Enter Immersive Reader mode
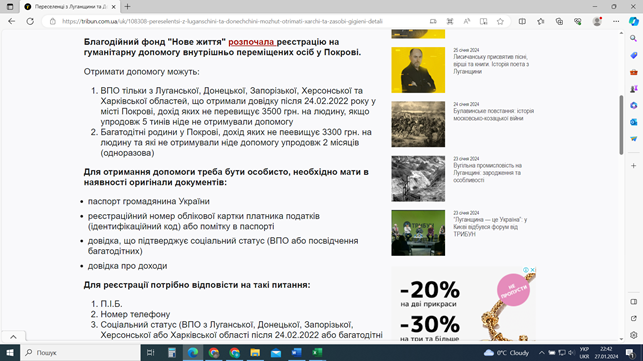The width and height of the screenshot is (643, 361). [483, 21]
